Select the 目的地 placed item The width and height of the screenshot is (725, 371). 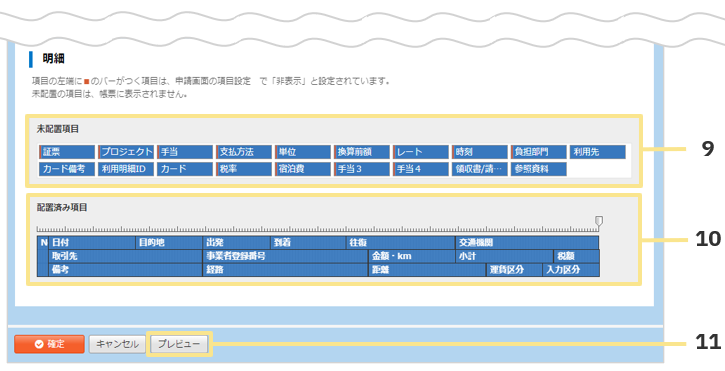pos(169,243)
